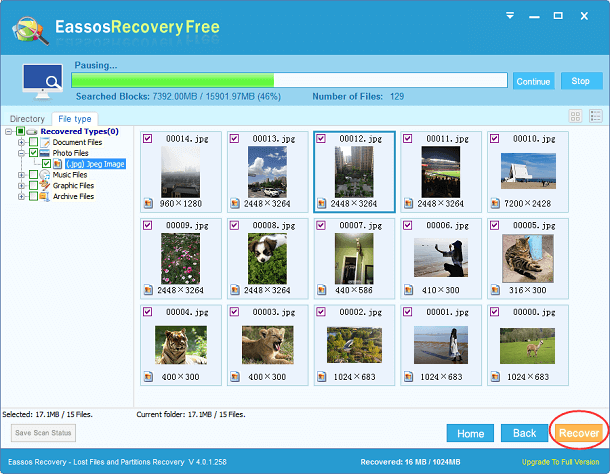
Task: Click the file icon under 00011.jpg
Action: coord(408,203)
